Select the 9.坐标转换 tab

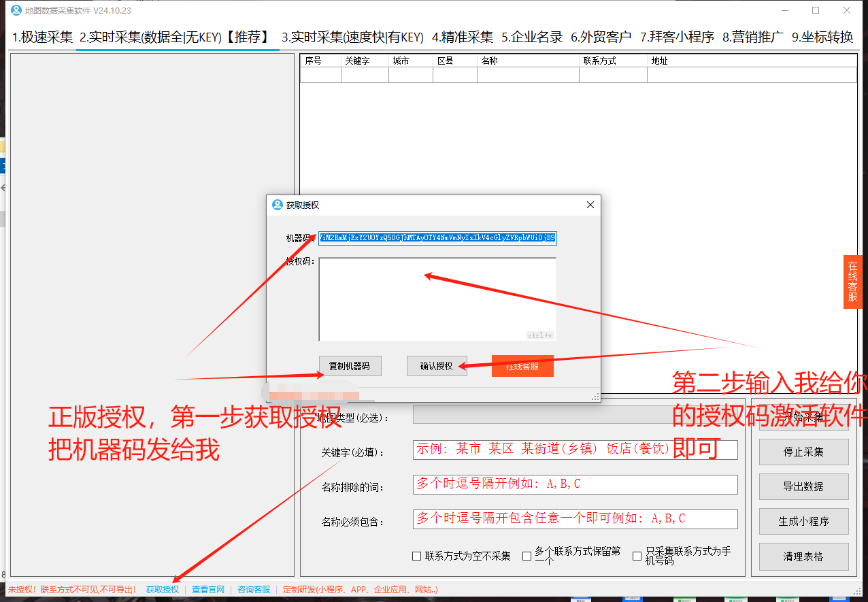click(822, 37)
